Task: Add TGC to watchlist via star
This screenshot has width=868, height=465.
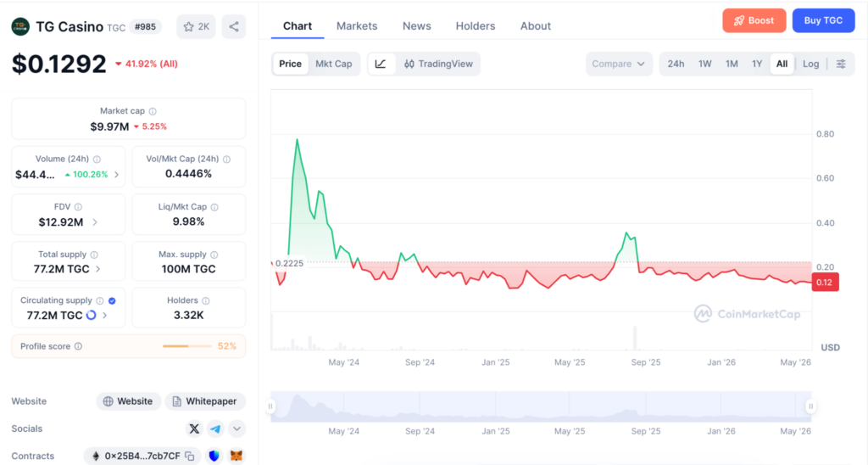Action: click(197, 26)
